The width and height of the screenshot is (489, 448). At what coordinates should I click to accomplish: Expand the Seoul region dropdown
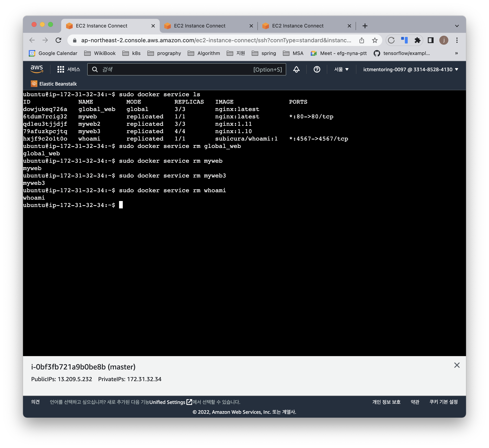(341, 69)
